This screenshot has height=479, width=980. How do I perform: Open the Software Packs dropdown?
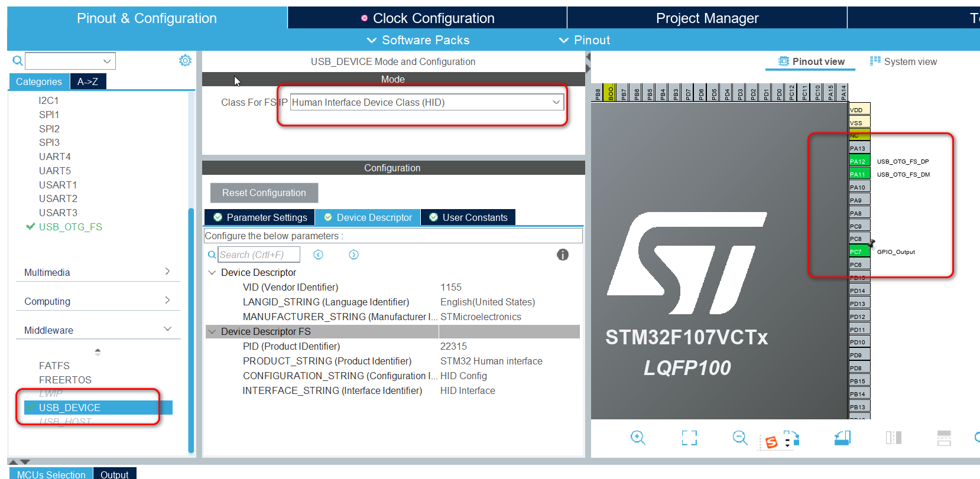418,40
